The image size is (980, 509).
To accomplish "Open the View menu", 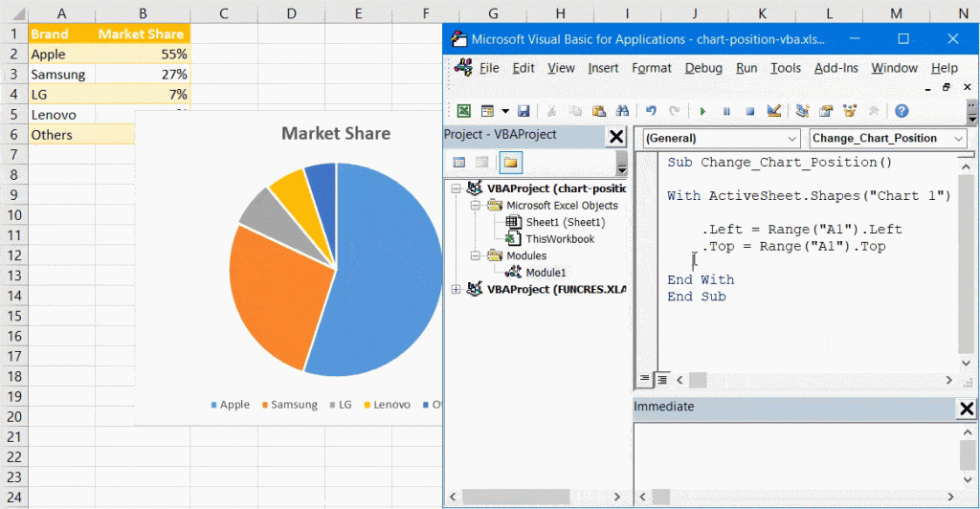I will 561,68.
